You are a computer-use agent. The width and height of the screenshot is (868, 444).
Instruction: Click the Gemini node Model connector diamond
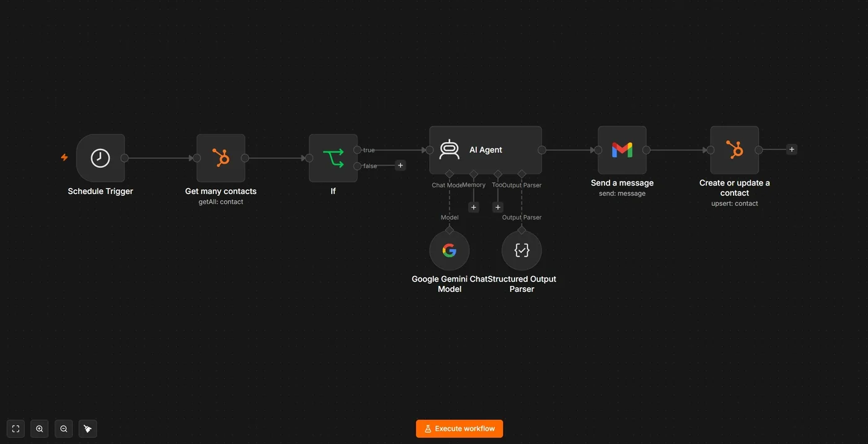pos(449,230)
